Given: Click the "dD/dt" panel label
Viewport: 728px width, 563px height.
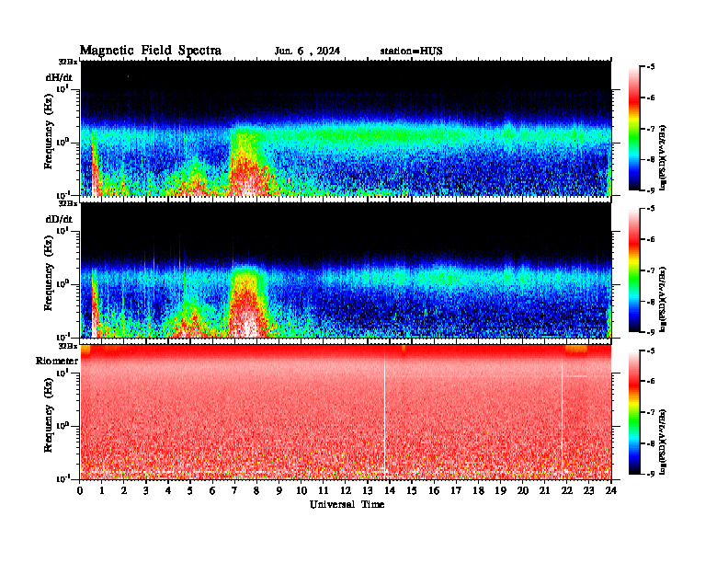Looking at the screenshot, I should pyautogui.click(x=59, y=219).
